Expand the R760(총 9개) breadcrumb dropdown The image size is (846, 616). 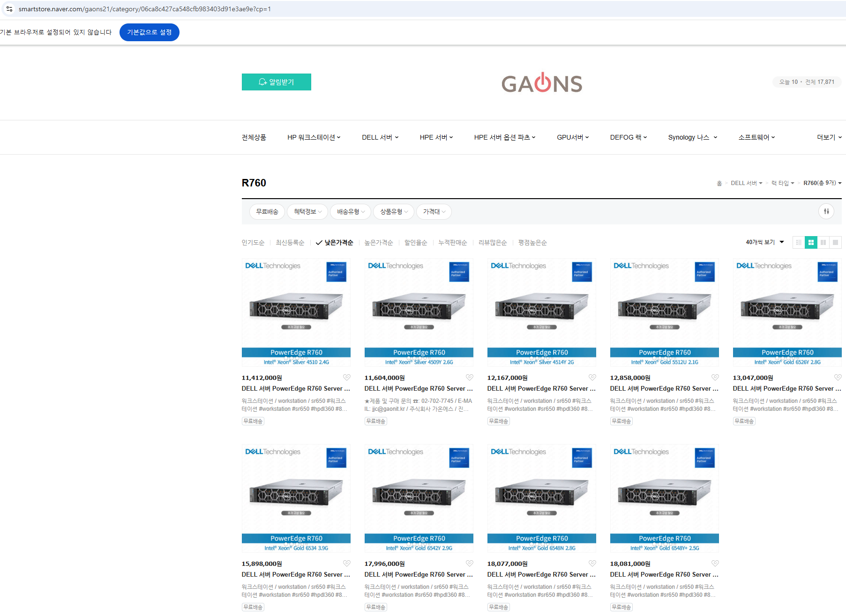click(823, 183)
